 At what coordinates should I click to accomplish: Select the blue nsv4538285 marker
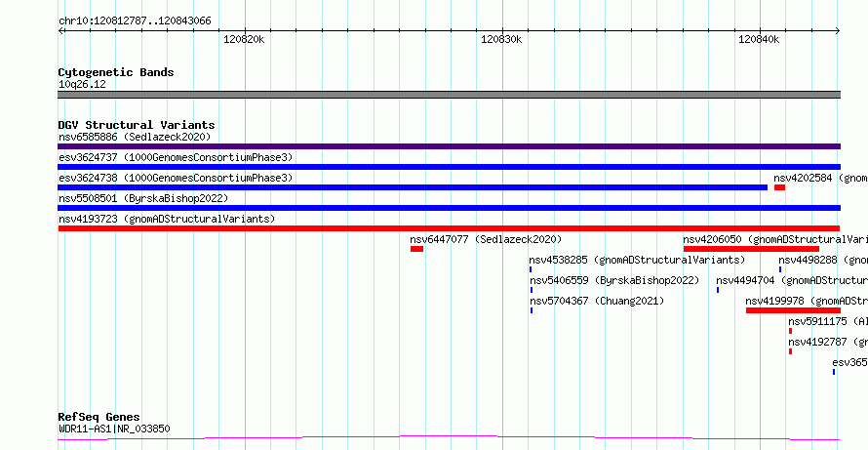[531, 269]
